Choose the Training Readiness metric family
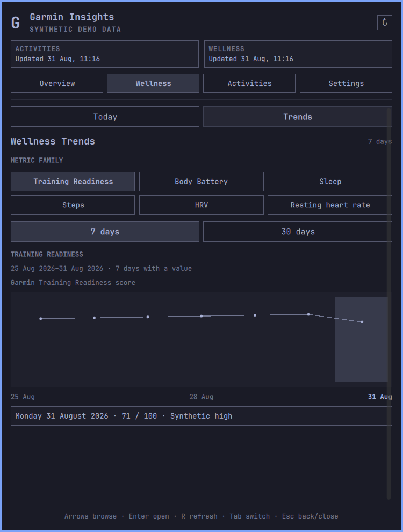The image size is (403, 532). coord(73,182)
